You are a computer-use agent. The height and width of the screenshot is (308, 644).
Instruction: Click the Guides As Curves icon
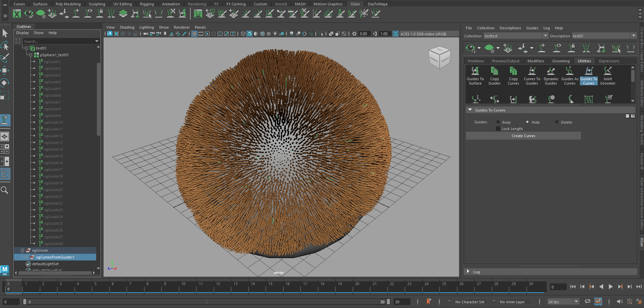pos(570,71)
